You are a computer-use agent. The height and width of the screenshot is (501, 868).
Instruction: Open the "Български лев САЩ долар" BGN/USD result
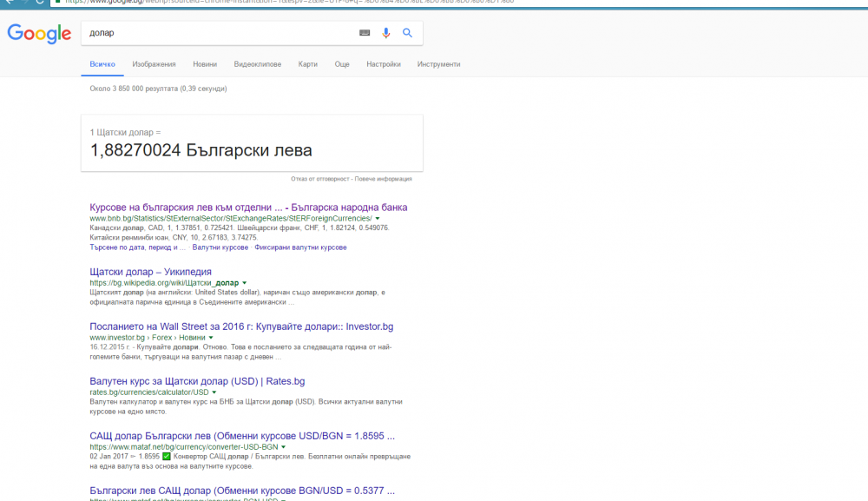(242, 491)
